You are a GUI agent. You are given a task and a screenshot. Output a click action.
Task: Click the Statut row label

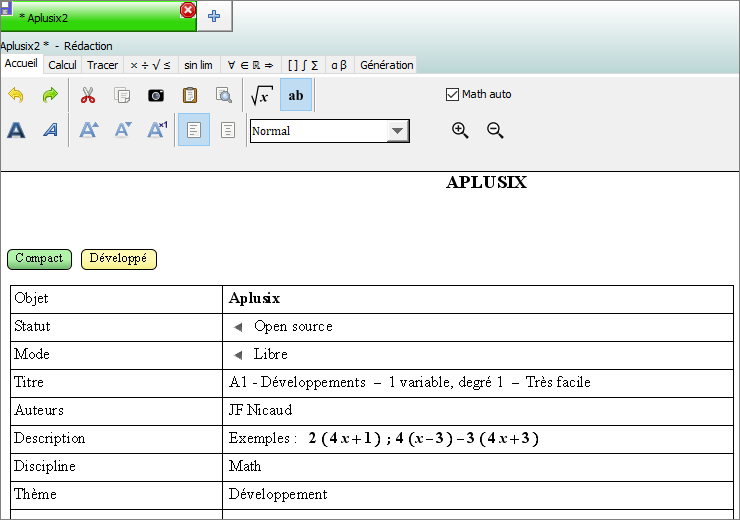32,326
